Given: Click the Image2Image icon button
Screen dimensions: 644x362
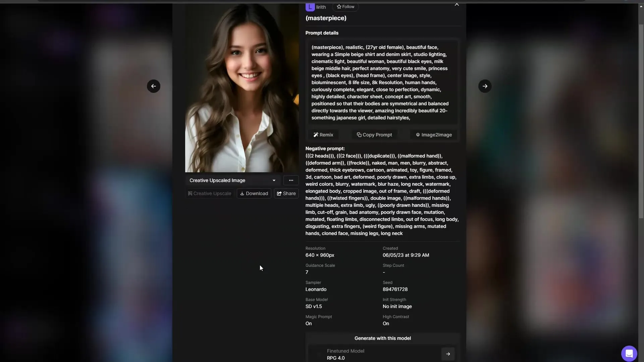Looking at the screenshot, I should tap(418, 135).
